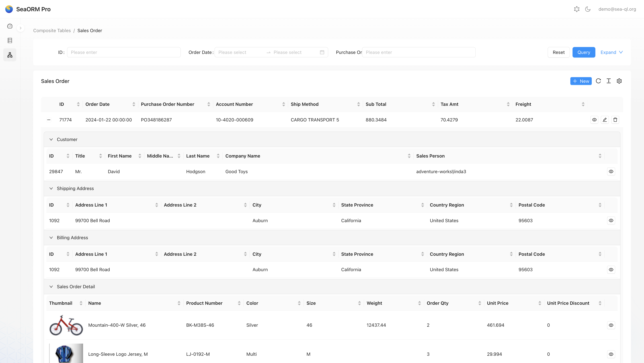Screen dimensions: 644x363
Task: Collapse the Shipping Address section
Action: point(51,189)
